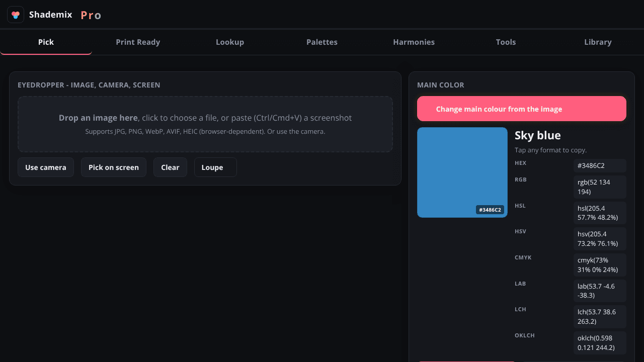Go to the Palettes tab
Image resolution: width=644 pixels, height=362 pixels.
[x=322, y=42]
